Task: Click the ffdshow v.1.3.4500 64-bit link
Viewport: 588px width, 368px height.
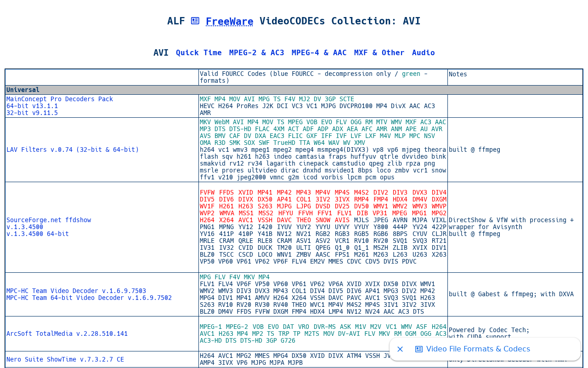Action: pos(38,234)
